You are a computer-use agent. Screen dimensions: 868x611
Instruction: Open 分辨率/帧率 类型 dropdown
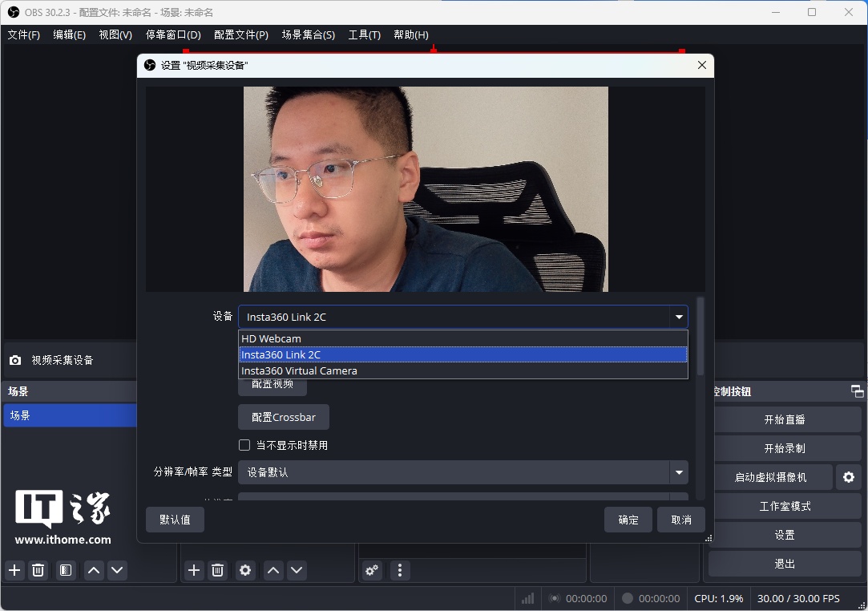[463, 472]
